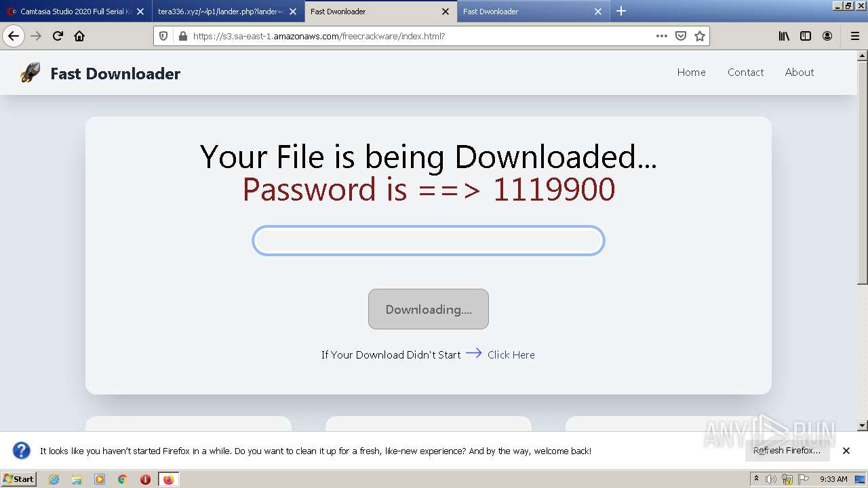The image size is (868, 488).
Task: Open page actions three-dot menu
Action: [x=662, y=36]
